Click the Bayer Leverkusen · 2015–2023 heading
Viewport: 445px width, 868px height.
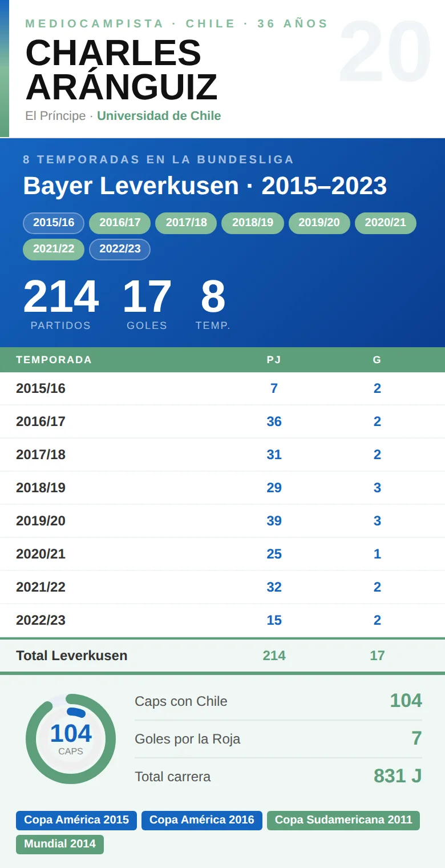(205, 186)
